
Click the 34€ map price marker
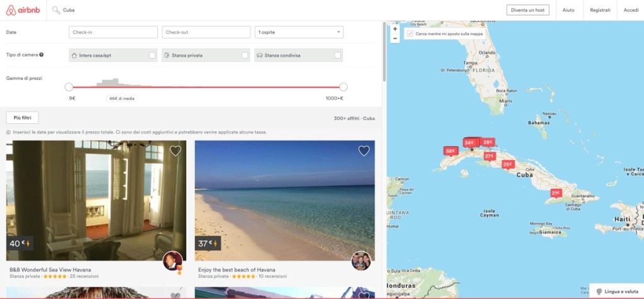(x=469, y=143)
